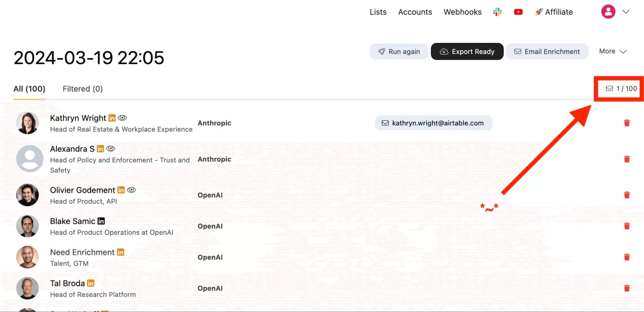Click OpenAI in Blake Samic's row
The width and height of the screenshot is (644, 312).
210,226
